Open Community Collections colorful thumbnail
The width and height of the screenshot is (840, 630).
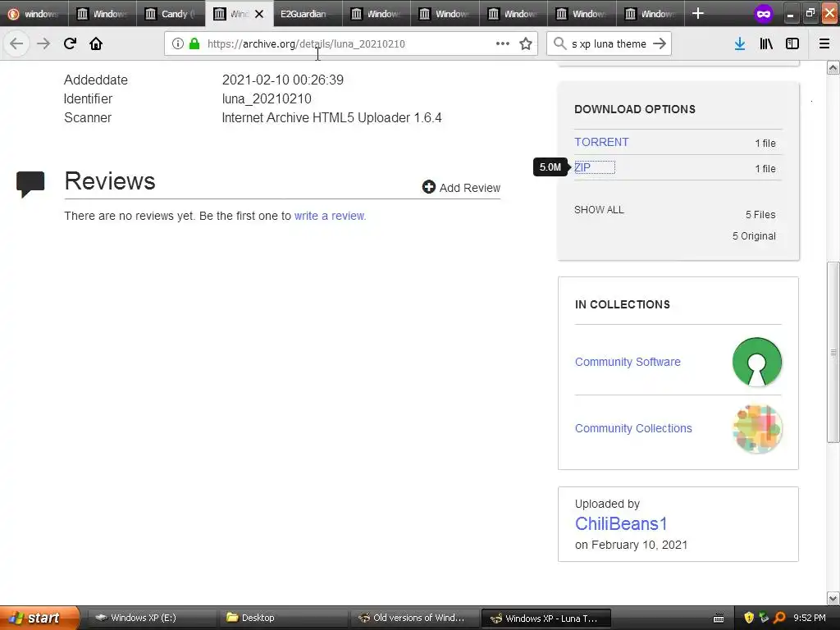[757, 428]
